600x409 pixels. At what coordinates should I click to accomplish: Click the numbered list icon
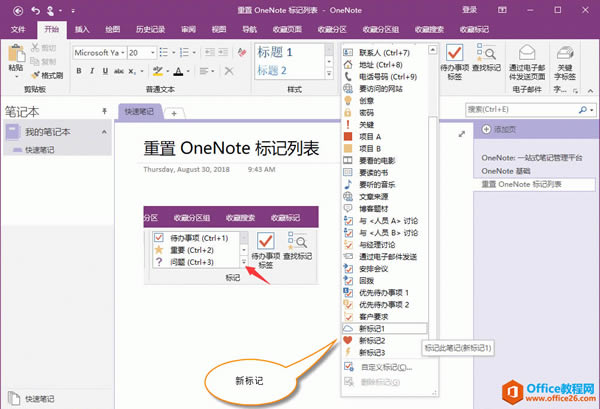(x=184, y=52)
